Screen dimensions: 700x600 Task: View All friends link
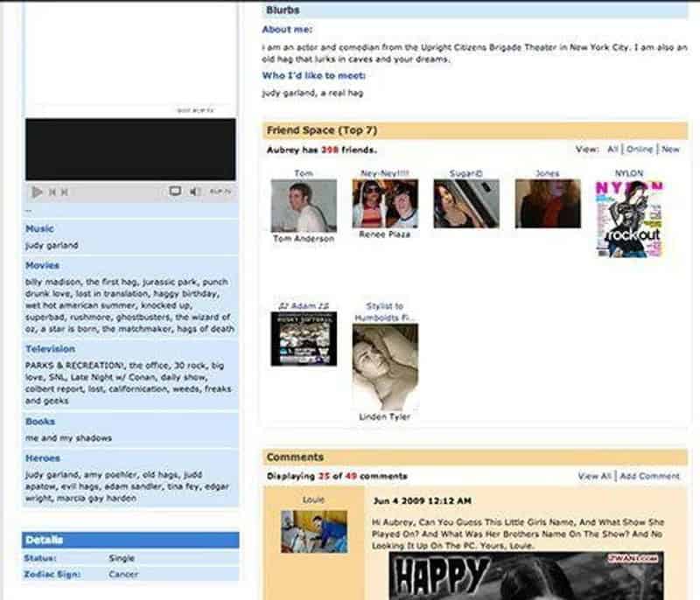coord(613,149)
